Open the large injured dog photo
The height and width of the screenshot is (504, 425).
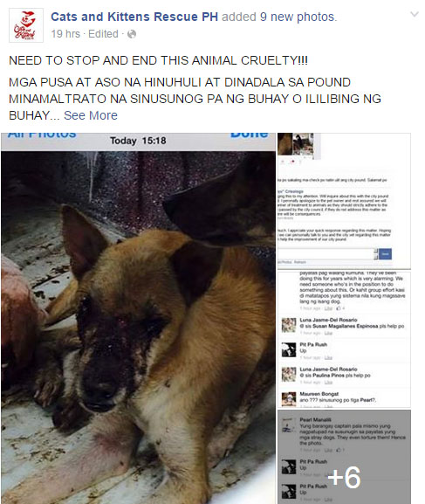point(138,318)
